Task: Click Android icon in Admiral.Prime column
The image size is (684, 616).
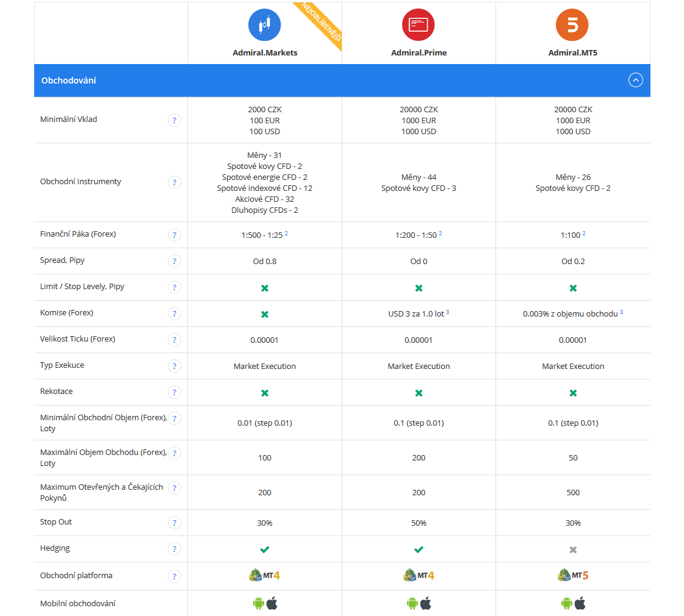Action: pos(412,603)
